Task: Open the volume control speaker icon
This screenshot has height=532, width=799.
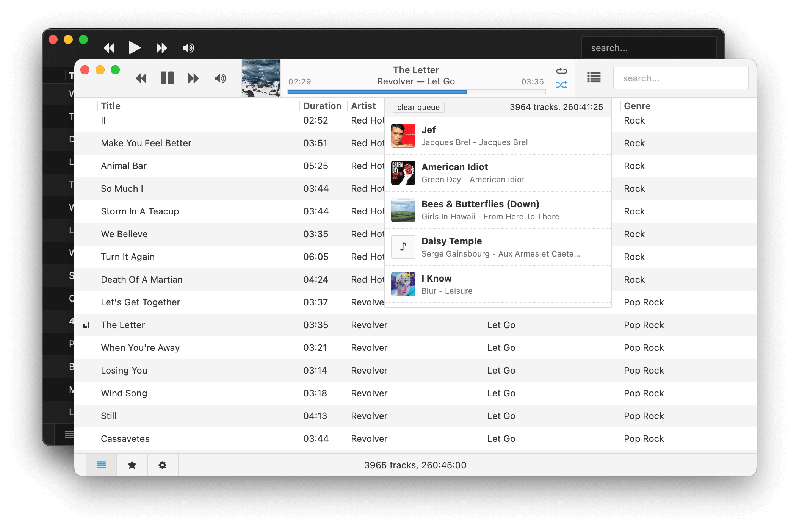Action: click(x=220, y=78)
